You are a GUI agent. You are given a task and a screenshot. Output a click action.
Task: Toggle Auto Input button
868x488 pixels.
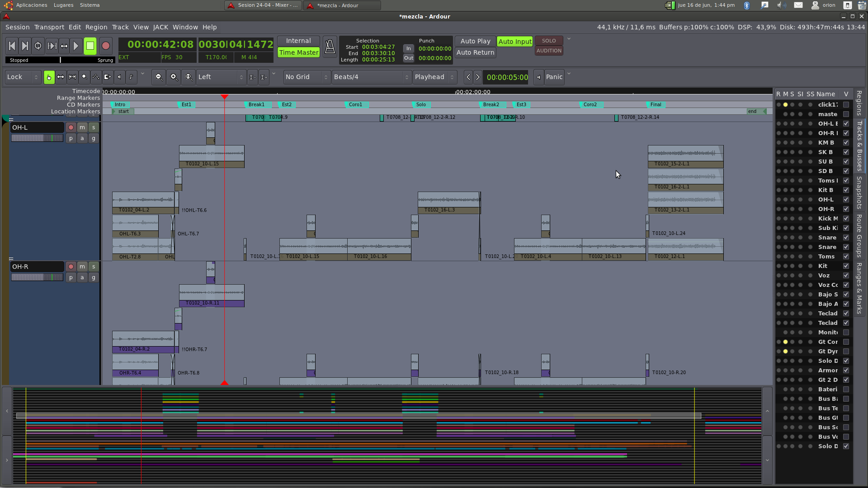point(514,41)
